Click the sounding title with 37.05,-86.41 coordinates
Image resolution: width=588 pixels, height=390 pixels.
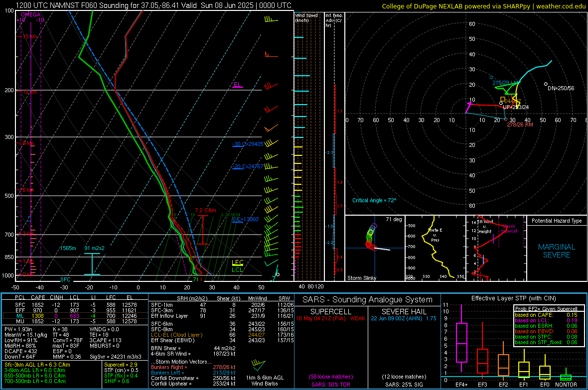click(154, 5)
